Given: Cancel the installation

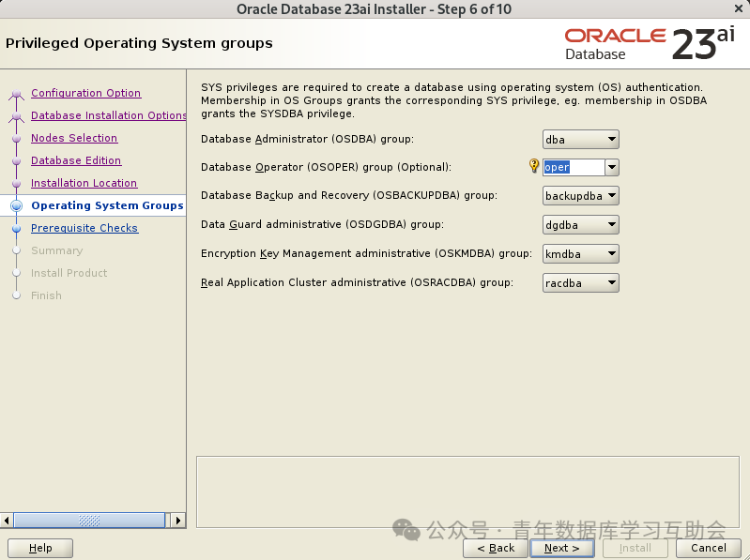Looking at the screenshot, I should click(x=709, y=548).
